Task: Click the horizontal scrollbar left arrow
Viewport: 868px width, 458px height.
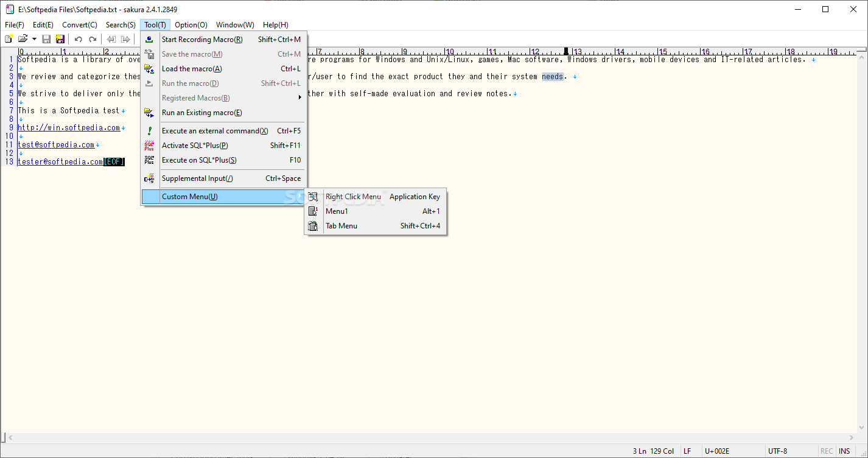Action: coord(10,438)
